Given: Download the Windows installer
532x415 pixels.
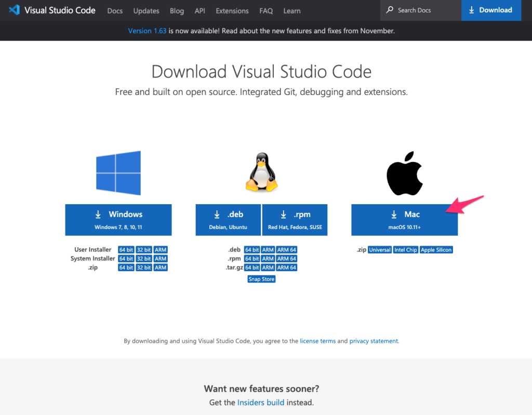Looking at the screenshot, I should [118, 220].
